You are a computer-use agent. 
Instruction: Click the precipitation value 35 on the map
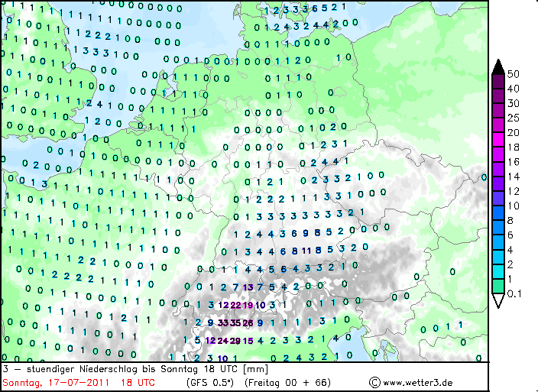pos(235,322)
